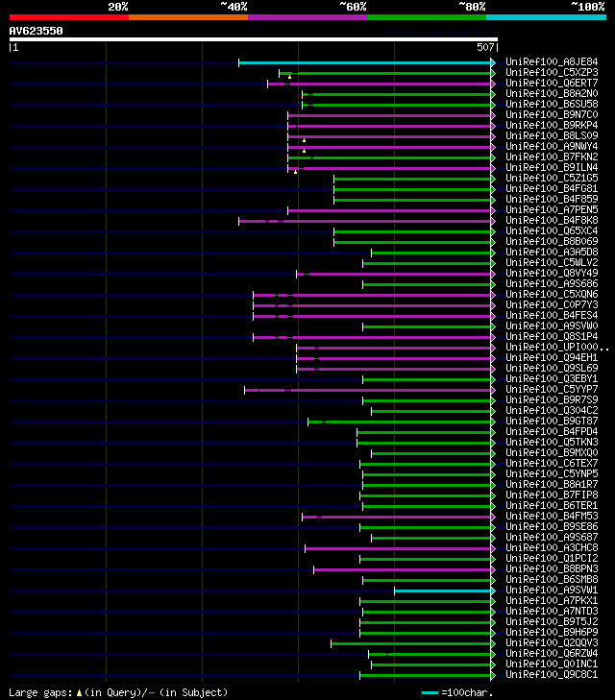Select the UniRef100_Q6RZW4 label
The image size is (615, 700).
[552, 654]
